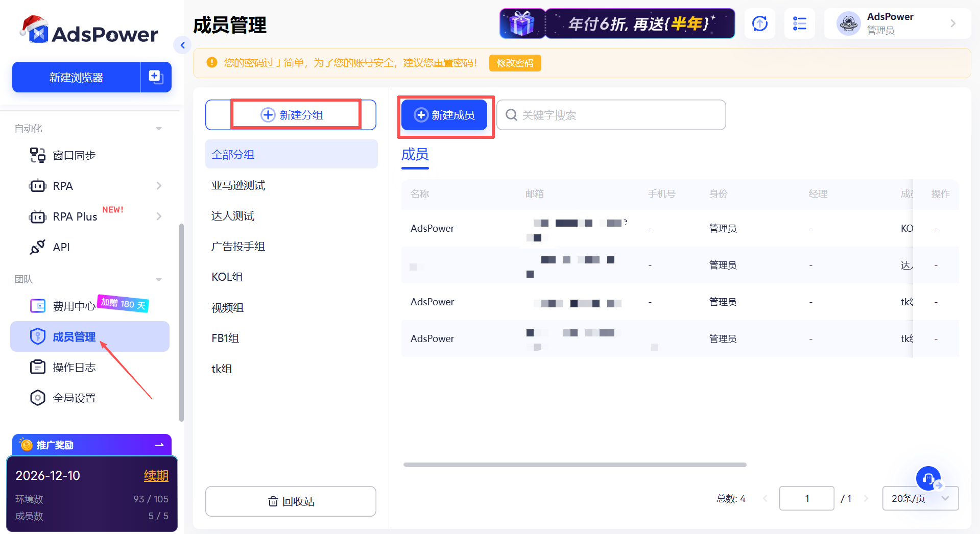Open the 费用中心 billing center

click(x=74, y=306)
